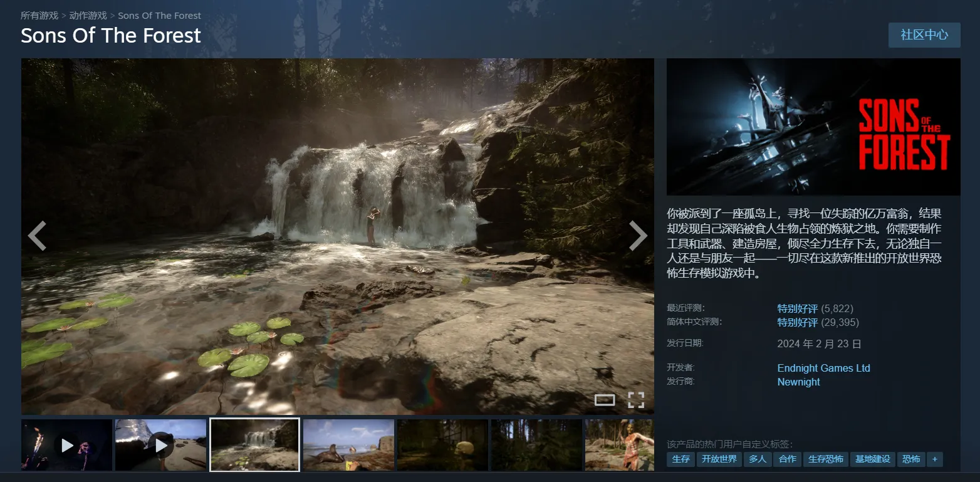
Task: Expand more user tags with plus button
Action: pyautogui.click(x=934, y=459)
